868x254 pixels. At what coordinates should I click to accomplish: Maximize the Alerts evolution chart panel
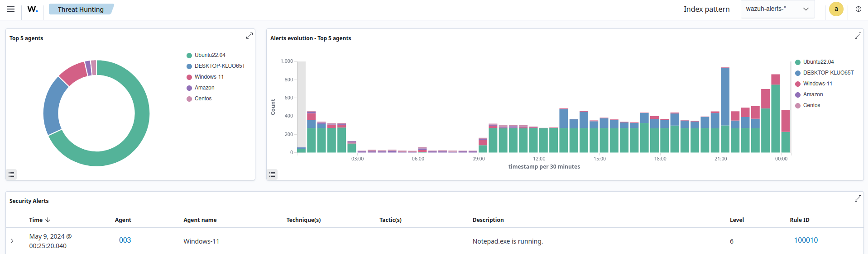tap(858, 36)
